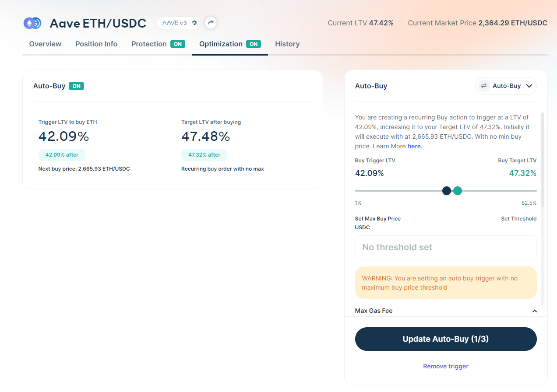The height and width of the screenshot is (392, 557).
Task: Click the ON badge on Optimization tab
Action: click(x=254, y=44)
